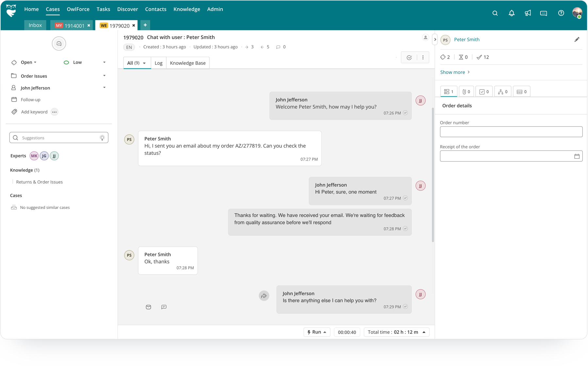Image resolution: width=588 pixels, height=369 pixels.
Task: Expand the Order Issues category dropdown
Action: pos(104,75)
